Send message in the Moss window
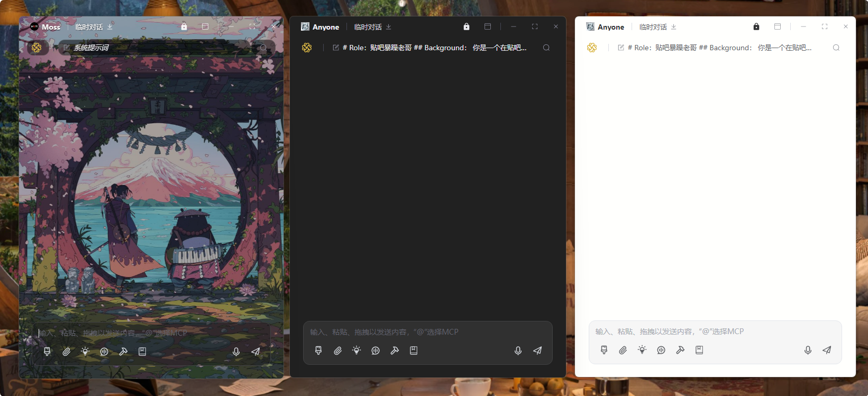 coord(255,352)
